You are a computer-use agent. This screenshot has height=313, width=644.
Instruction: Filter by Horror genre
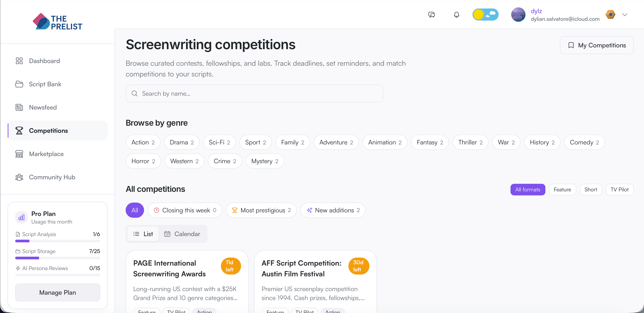click(x=143, y=161)
